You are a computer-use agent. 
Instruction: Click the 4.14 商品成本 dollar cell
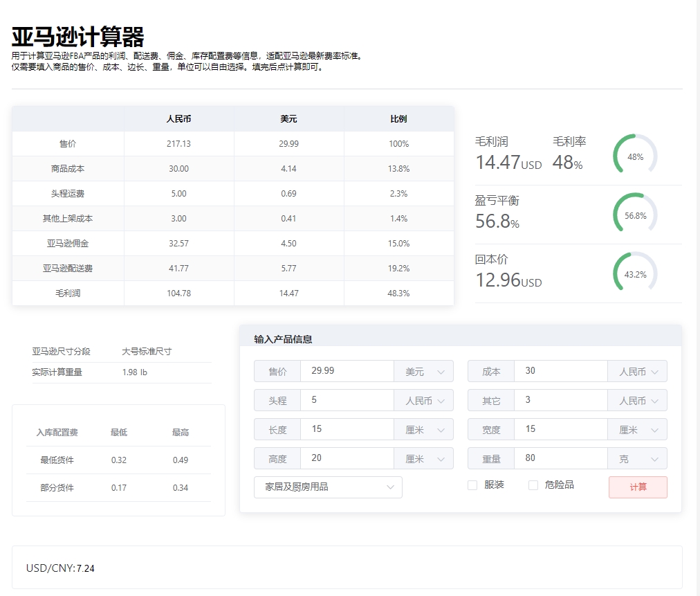[289, 169]
